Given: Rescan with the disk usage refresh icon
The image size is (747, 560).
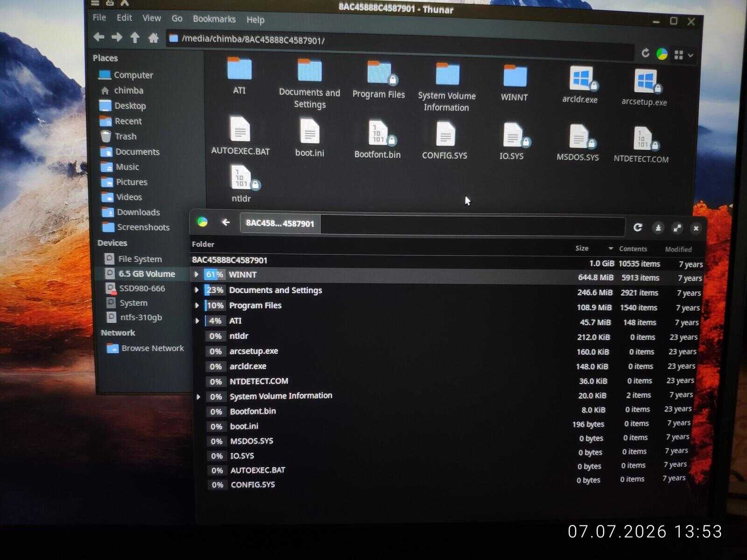Looking at the screenshot, I should coord(638,227).
